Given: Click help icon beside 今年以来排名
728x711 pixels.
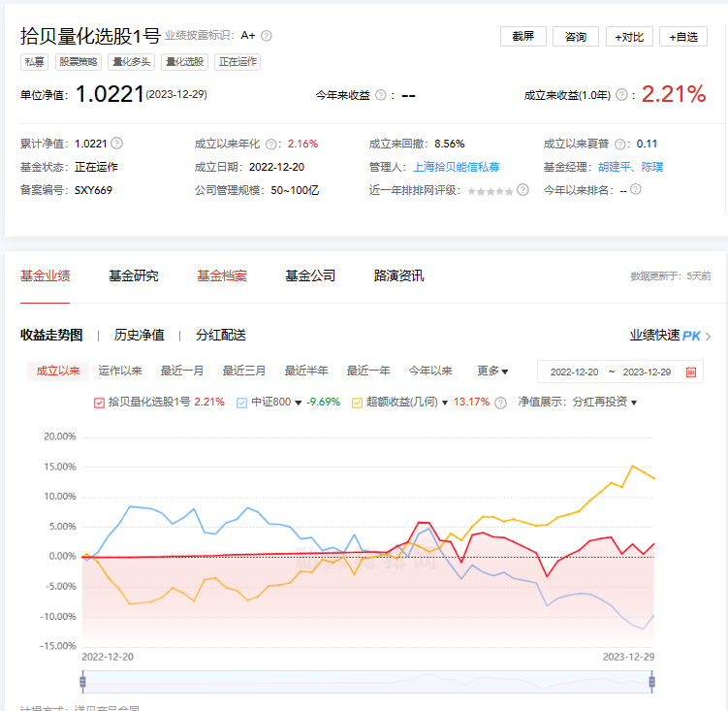Looking at the screenshot, I should click(x=636, y=189).
